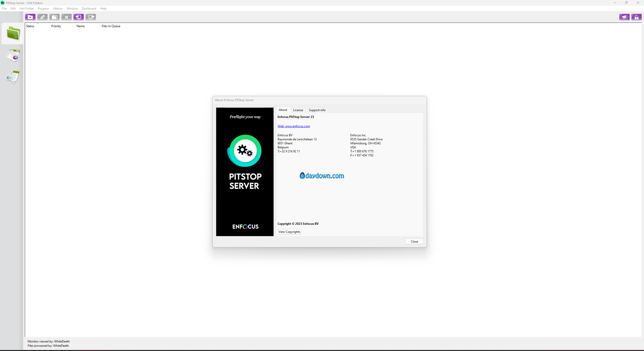The width and height of the screenshot is (644, 351).
Task: Click the 'Copyright © 2023 Enfocus BV' text
Action: click(298, 224)
